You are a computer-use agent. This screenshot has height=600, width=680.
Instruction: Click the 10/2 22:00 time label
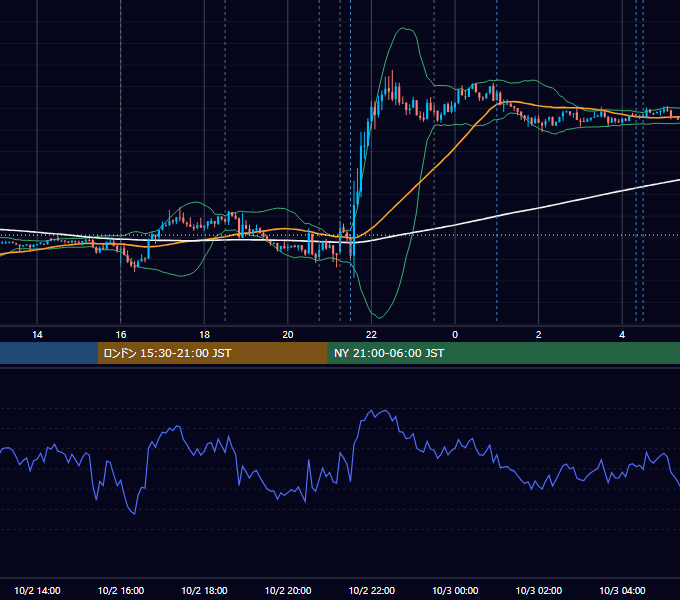372,590
